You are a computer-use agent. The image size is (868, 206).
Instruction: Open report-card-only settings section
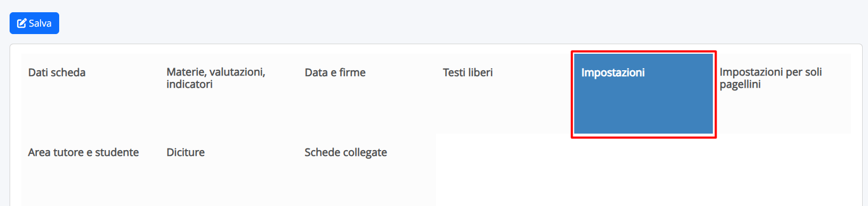click(x=782, y=93)
